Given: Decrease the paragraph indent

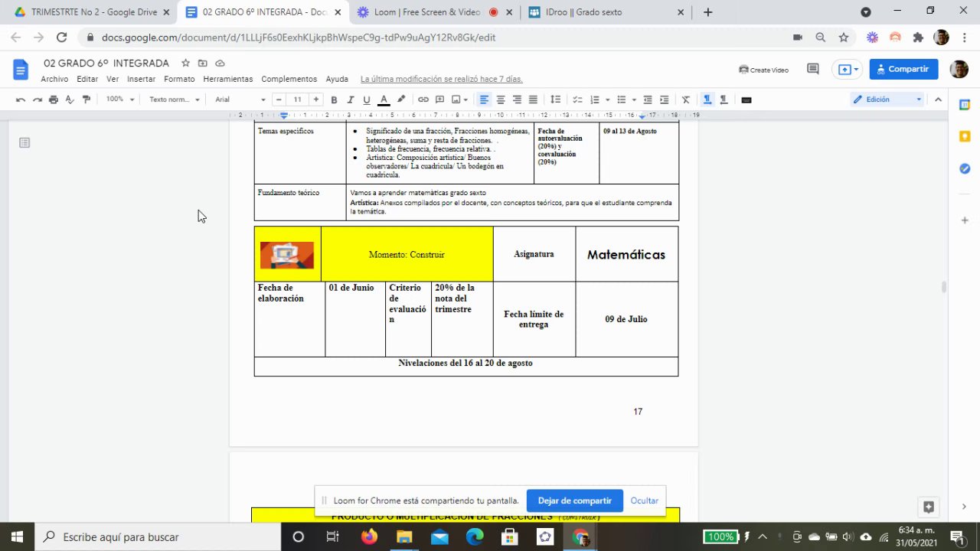Looking at the screenshot, I should pyautogui.click(x=648, y=99).
